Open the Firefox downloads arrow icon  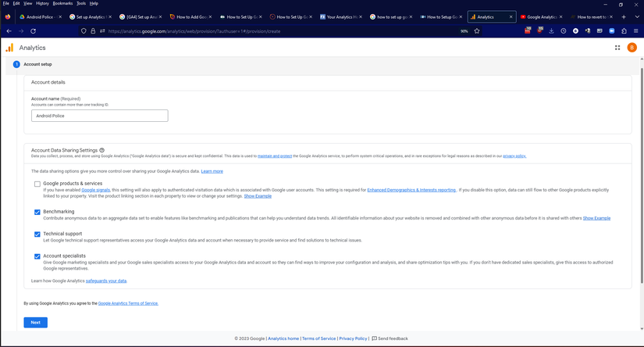tap(552, 30)
